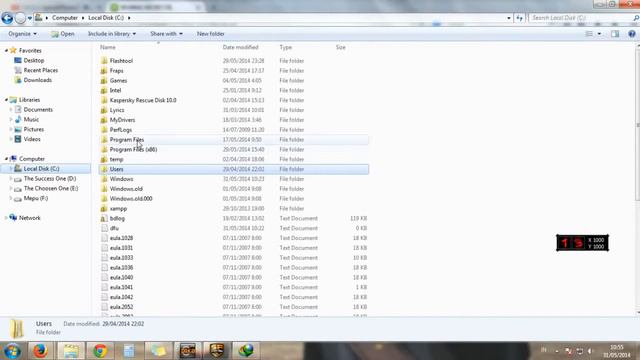Viewport: 640px width, 360px height.
Task: Select the PerfLogs folder
Action: [x=121, y=130]
